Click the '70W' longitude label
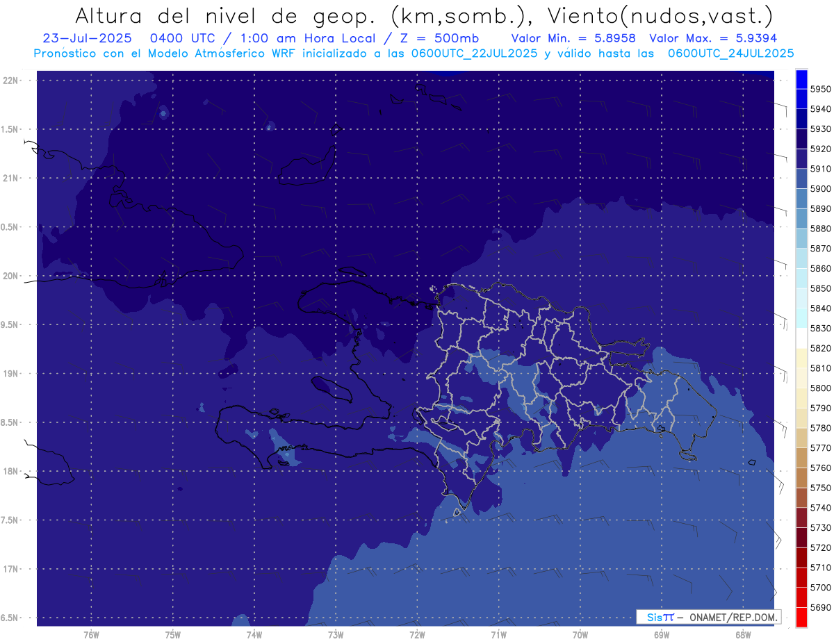This screenshot has width=834, height=644. pyautogui.click(x=580, y=635)
